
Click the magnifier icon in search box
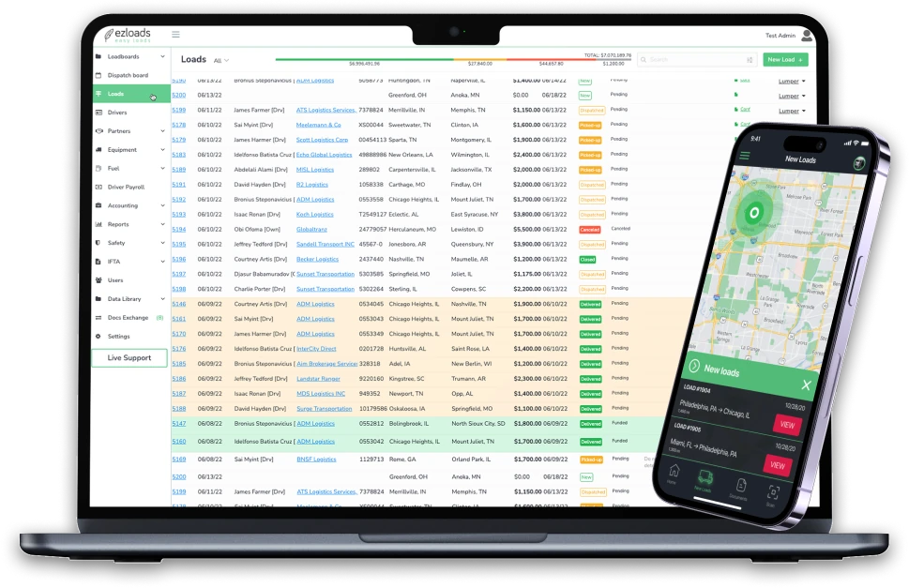click(x=644, y=60)
